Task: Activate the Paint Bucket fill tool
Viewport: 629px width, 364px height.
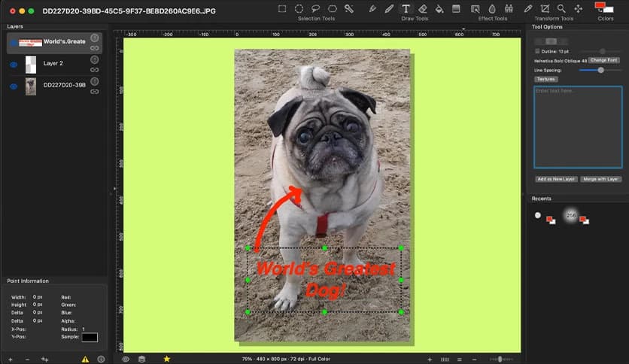Action: 439,9
